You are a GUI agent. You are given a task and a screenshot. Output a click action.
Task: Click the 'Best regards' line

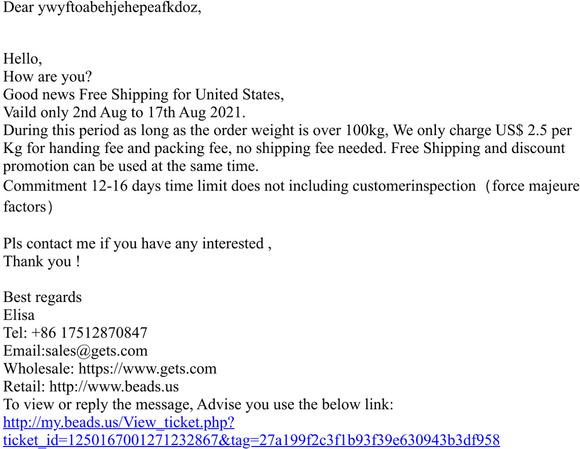coord(43,297)
